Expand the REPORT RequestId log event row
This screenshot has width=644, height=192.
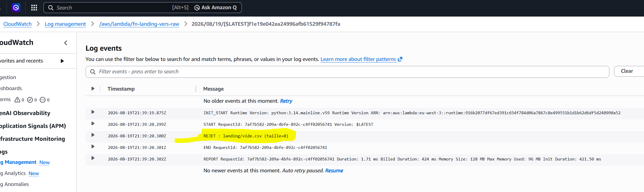click(x=93, y=158)
